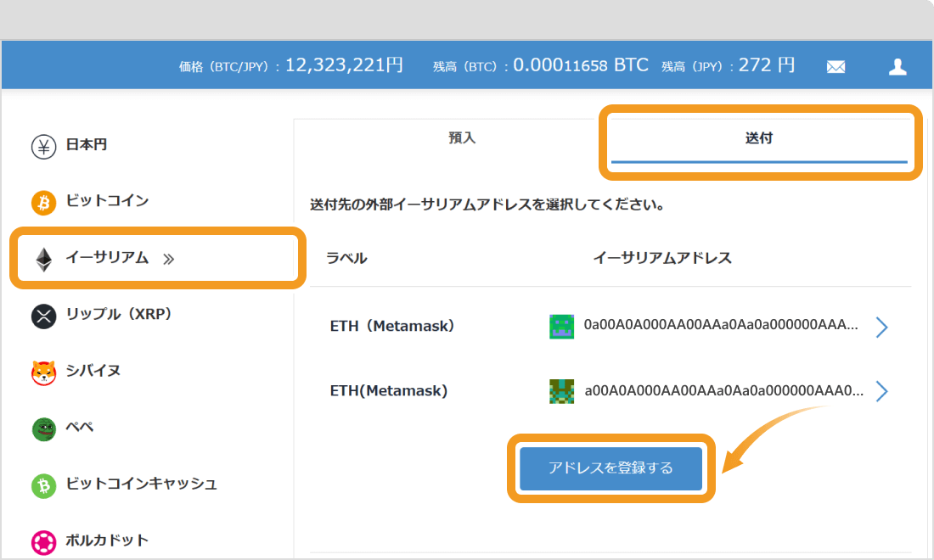Click address text 0a00A0A000AA00AAa0Aa0a000000AAA...
Image resolution: width=934 pixels, height=560 pixels.
[721, 325]
